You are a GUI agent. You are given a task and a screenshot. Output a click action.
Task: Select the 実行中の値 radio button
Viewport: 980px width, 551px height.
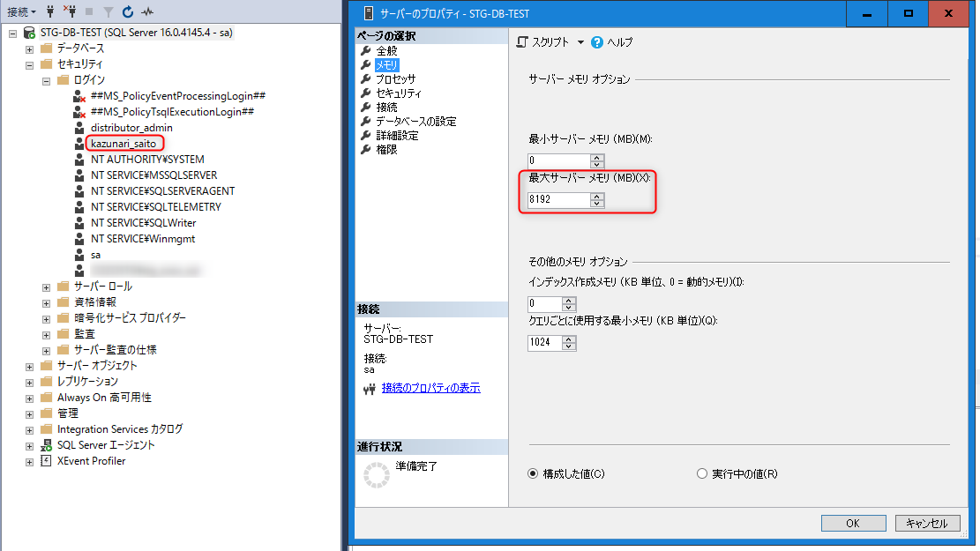point(702,473)
